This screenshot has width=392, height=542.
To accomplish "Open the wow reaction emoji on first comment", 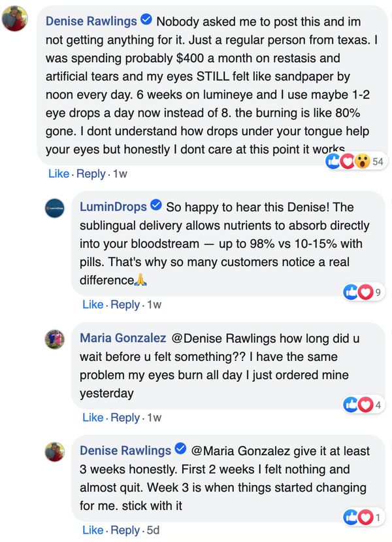I will point(363,161).
